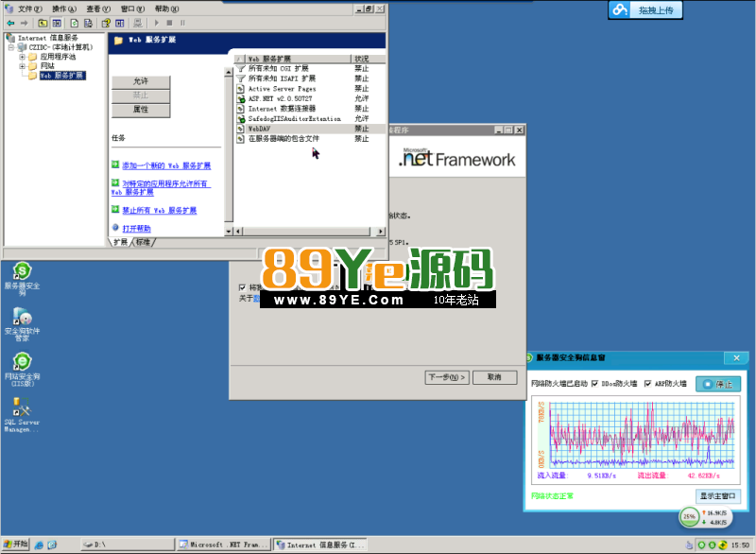Click the 属性 button
This screenshot has width=756, height=554.
pyautogui.click(x=141, y=110)
